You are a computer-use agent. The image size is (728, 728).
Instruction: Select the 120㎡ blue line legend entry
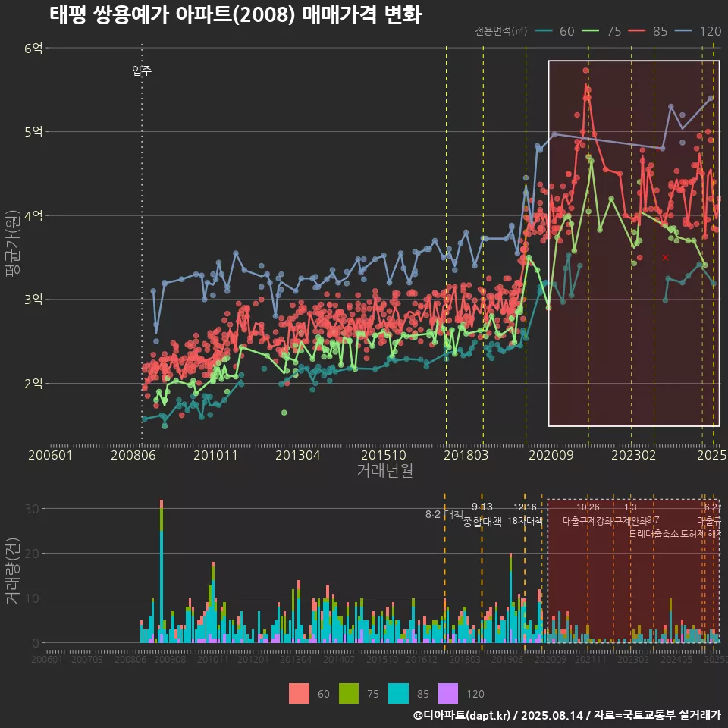tap(698, 31)
